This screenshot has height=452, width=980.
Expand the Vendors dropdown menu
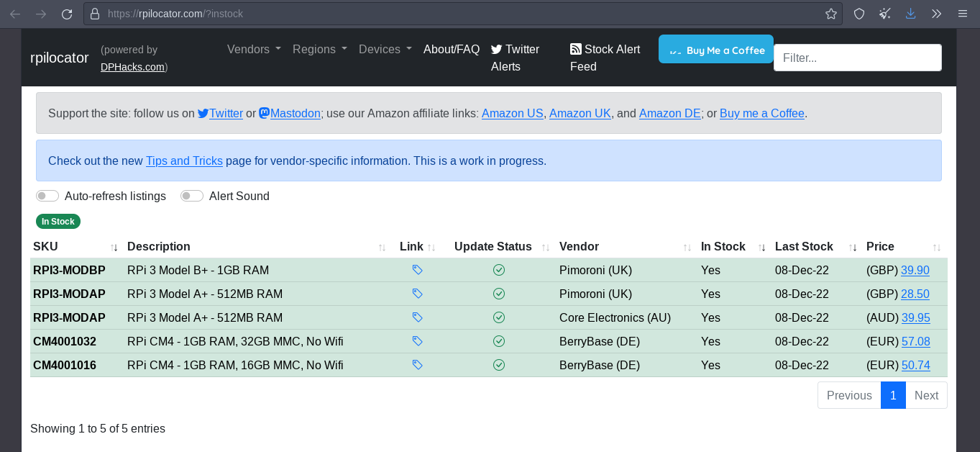(x=254, y=49)
